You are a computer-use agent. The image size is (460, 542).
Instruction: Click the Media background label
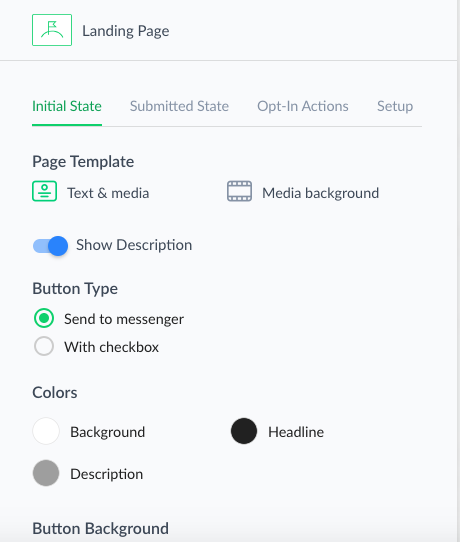click(x=321, y=193)
